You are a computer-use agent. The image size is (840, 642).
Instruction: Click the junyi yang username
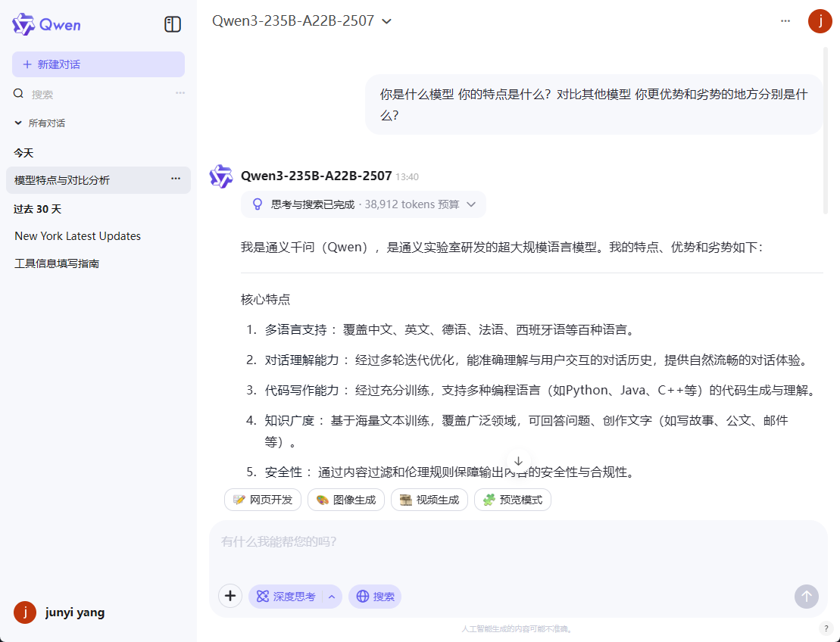pos(75,612)
